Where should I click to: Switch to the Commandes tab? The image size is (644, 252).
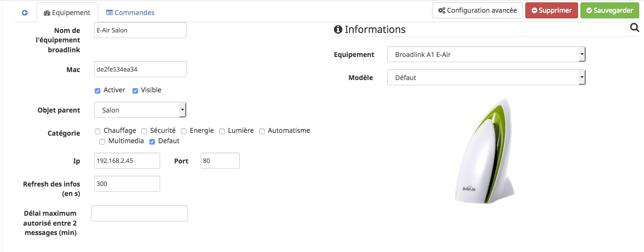click(130, 13)
